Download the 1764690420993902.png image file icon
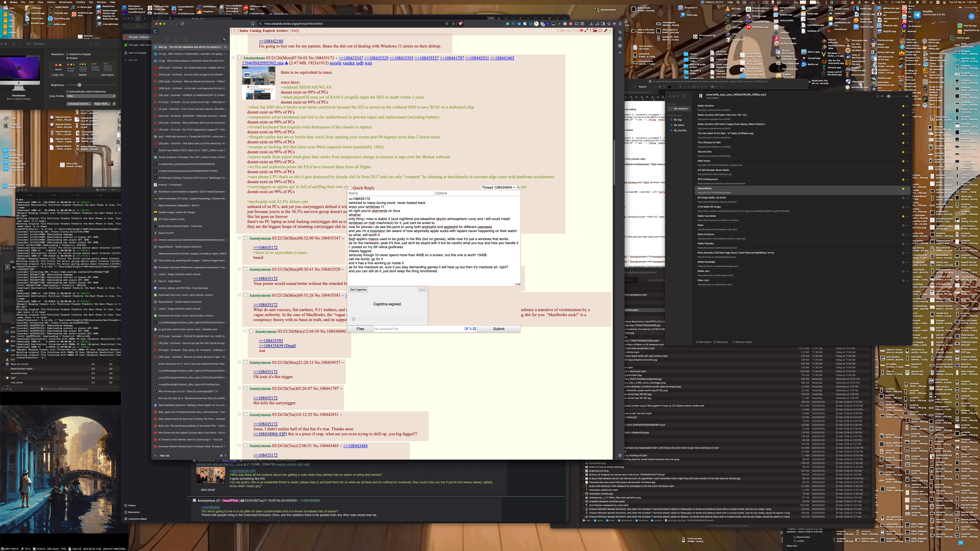The height and width of the screenshot is (551, 980). coord(286,63)
